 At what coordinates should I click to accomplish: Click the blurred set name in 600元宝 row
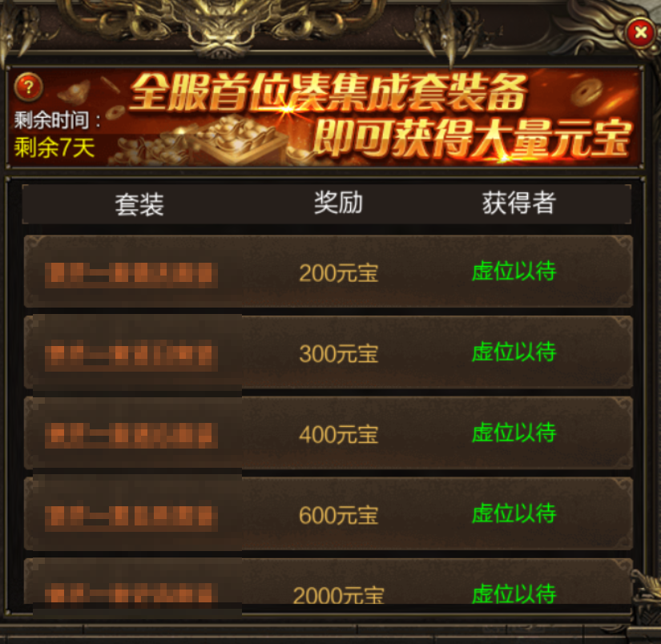click(x=131, y=517)
